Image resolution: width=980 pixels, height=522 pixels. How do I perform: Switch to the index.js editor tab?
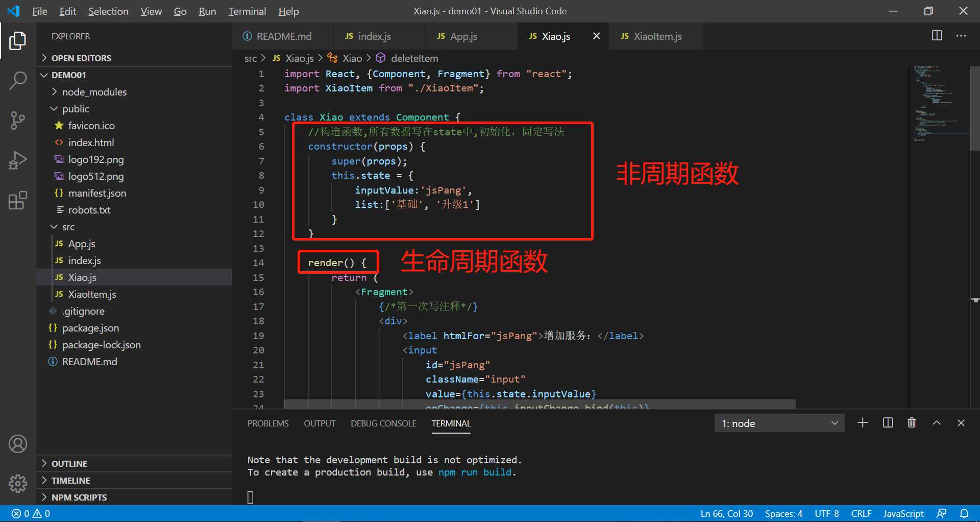coord(379,36)
